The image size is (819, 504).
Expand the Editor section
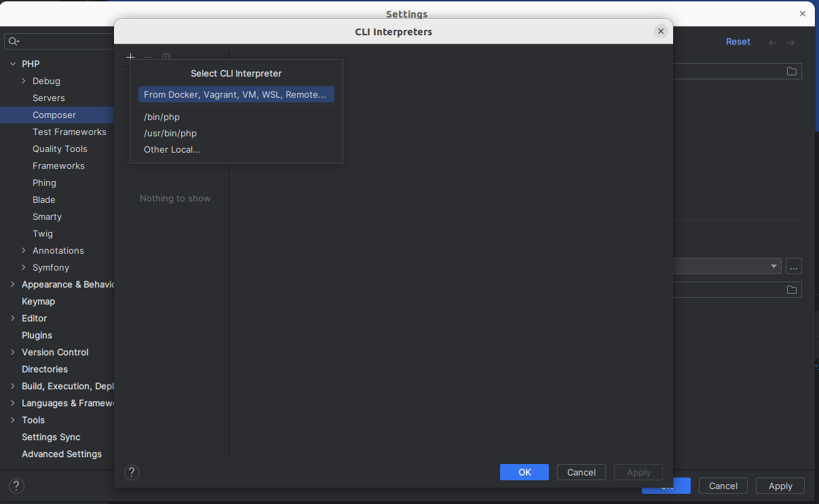click(12, 318)
